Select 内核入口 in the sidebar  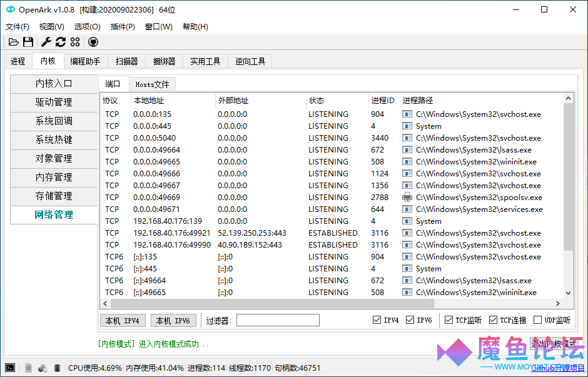pos(54,84)
